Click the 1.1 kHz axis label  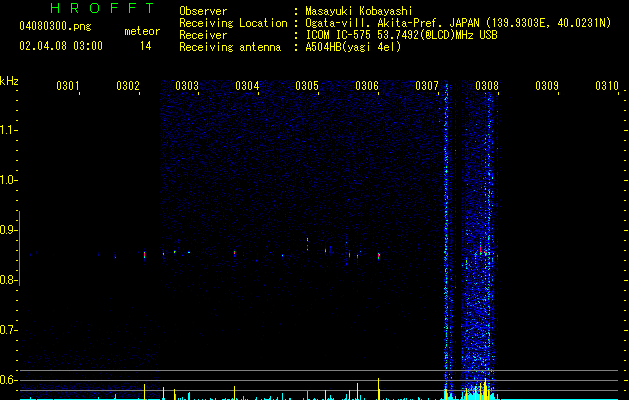(x=8, y=130)
